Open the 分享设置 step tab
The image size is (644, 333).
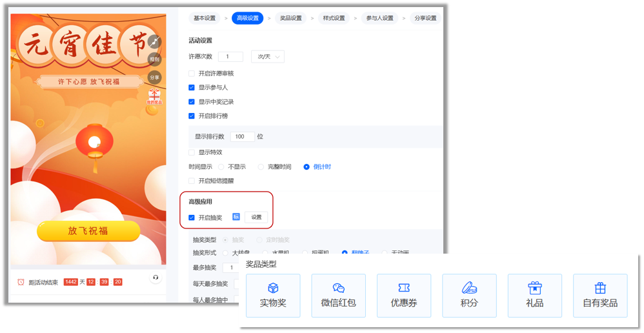click(x=425, y=18)
